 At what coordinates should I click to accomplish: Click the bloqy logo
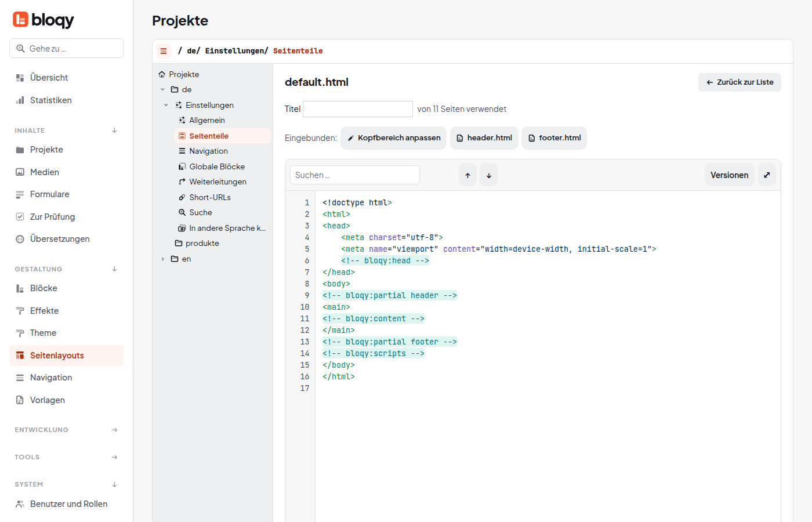[x=43, y=20]
